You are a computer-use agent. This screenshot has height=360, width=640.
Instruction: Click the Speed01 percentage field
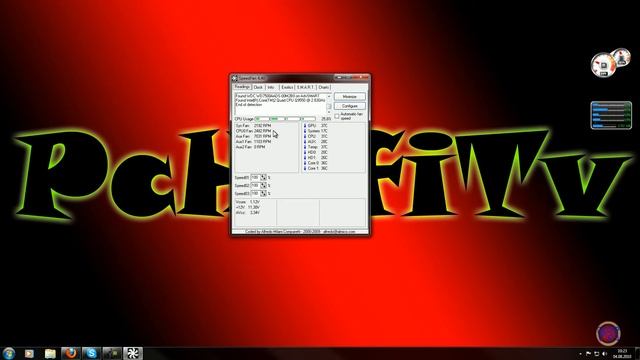tap(255, 178)
